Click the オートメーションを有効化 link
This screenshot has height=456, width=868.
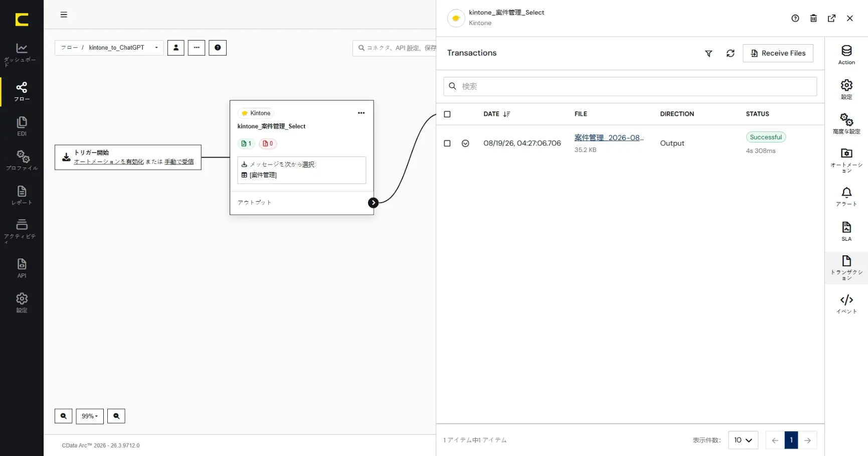[109, 162]
